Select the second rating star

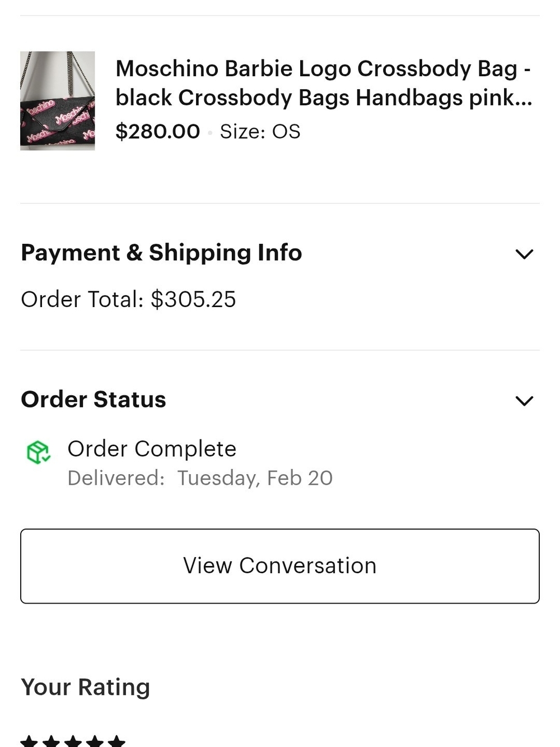click(x=51, y=741)
